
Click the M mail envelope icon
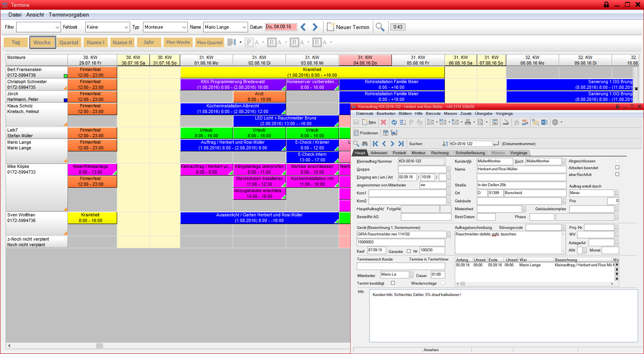443,122
